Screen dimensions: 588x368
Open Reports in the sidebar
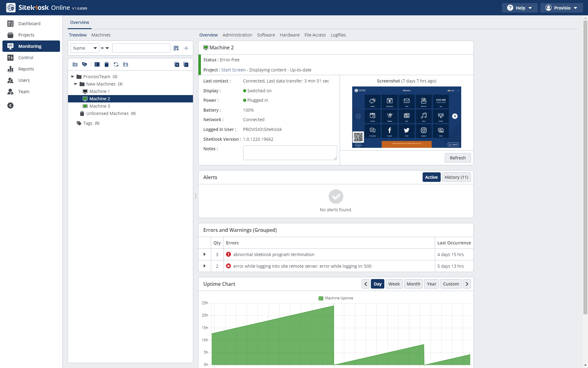pyautogui.click(x=26, y=69)
